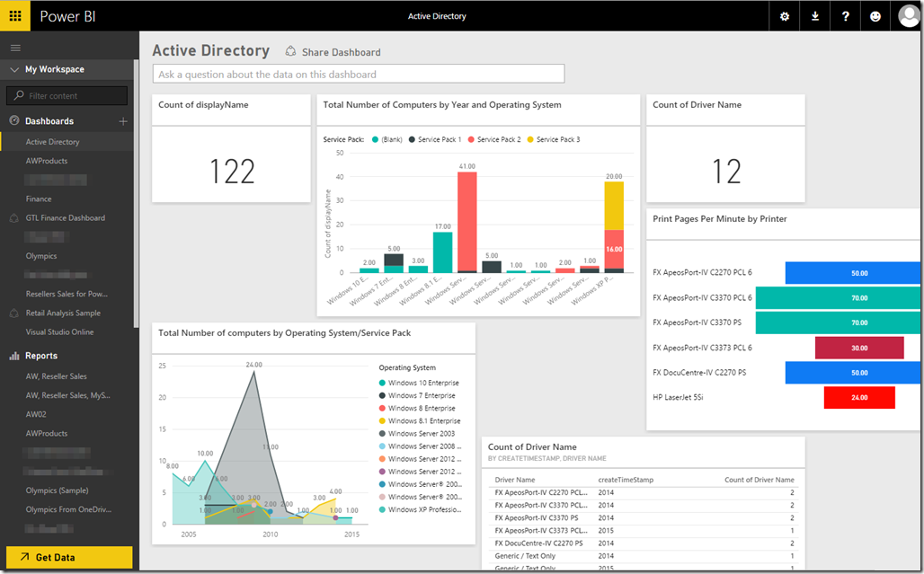Viewport: 924px width, 574px height.
Task: Open the AWProducts report
Action: click(x=47, y=433)
